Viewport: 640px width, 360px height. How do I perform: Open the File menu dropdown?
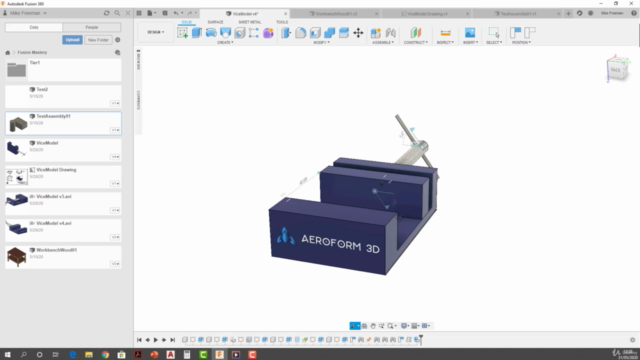tap(151, 13)
